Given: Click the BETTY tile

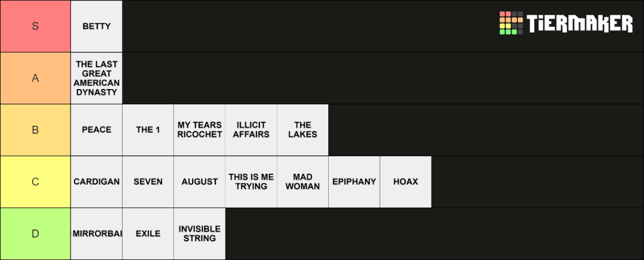Looking at the screenshot, I should point(97,27).
